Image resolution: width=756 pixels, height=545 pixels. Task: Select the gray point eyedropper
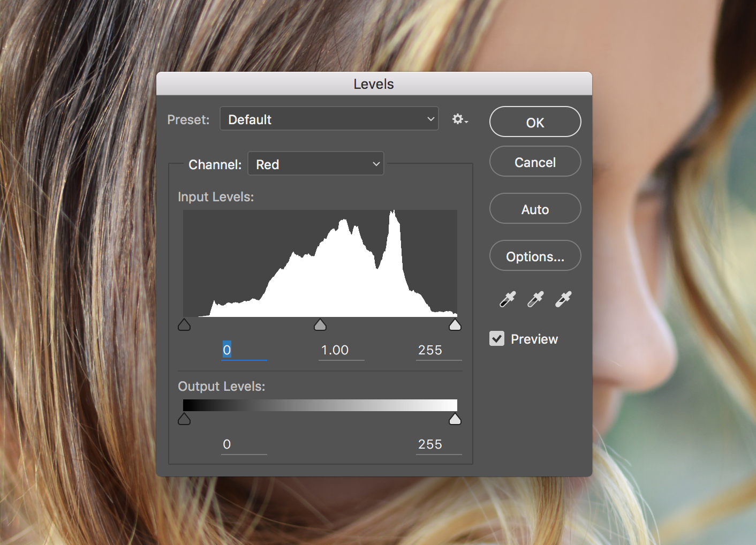click(x=535, y=299)
